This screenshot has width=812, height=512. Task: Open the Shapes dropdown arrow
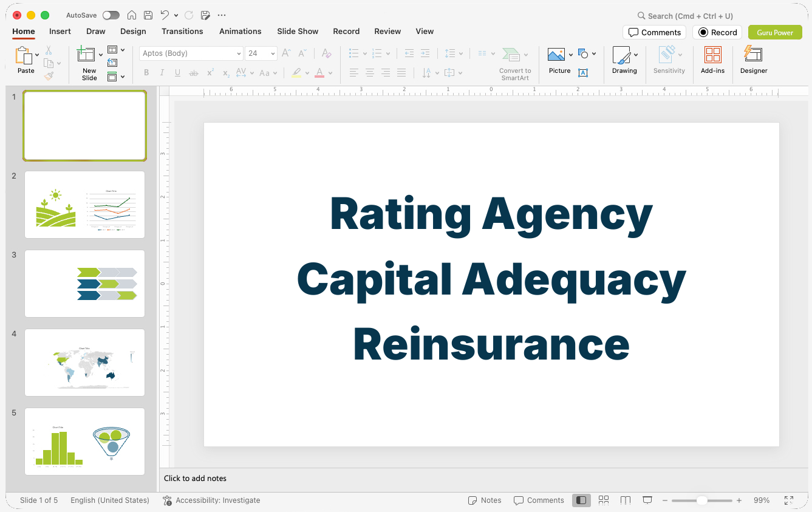[x=593, y=53]
